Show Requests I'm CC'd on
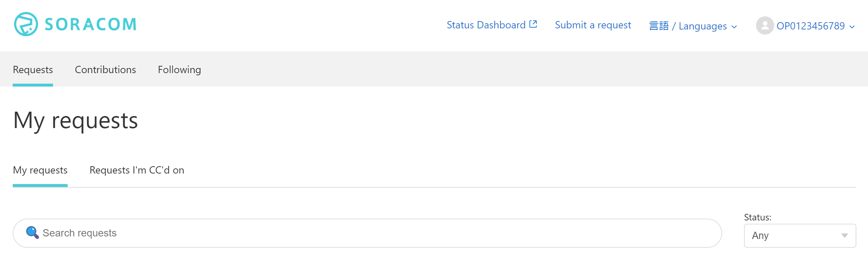Image resolution: width=868 pixels, height=271 pixels. (x=137, y=170)
